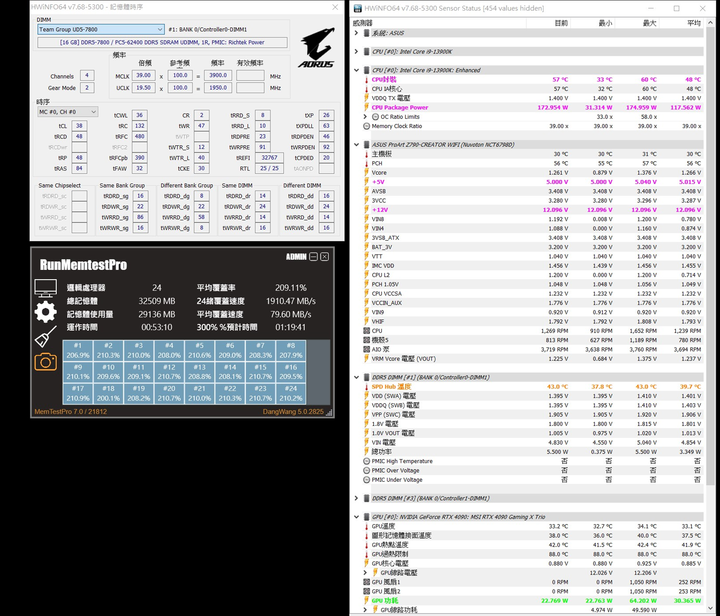The image size is (720, 616).
Task: Click memory module info bar DDR5-7800
Action: click(x=163, y=42)
